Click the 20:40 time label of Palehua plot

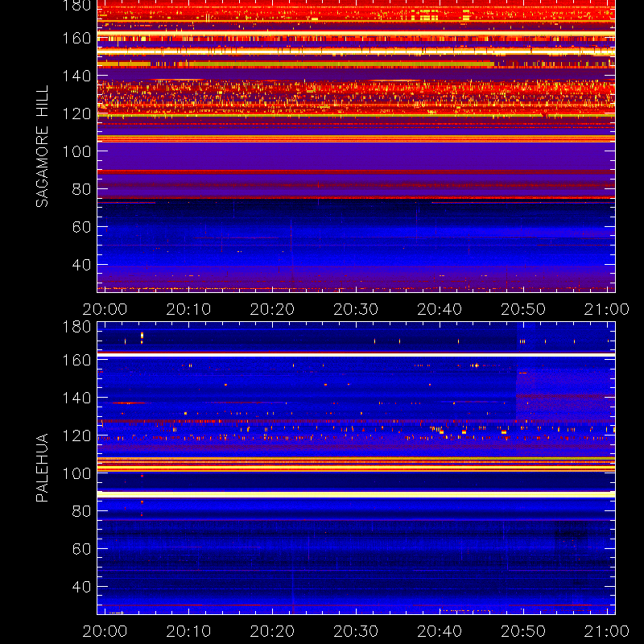pyautogui.click(x=440, y=631)
